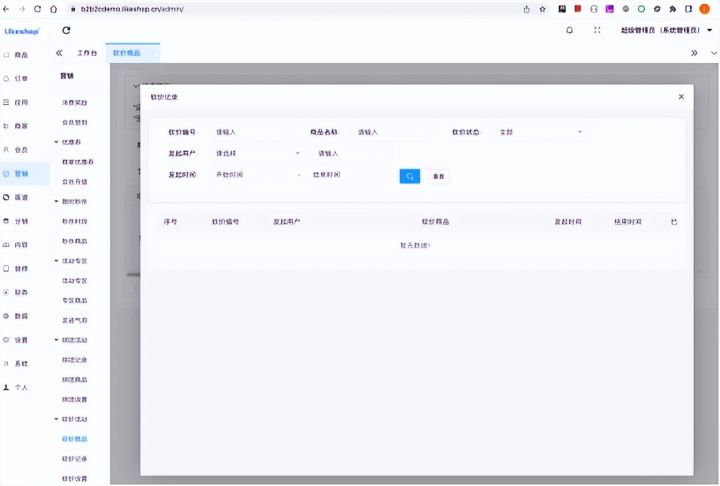Open the notification bell

click(569, 30)
